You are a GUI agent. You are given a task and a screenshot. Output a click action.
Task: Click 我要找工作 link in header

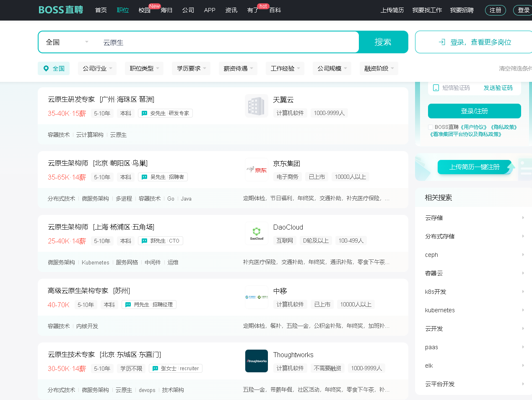click(427, 10)
